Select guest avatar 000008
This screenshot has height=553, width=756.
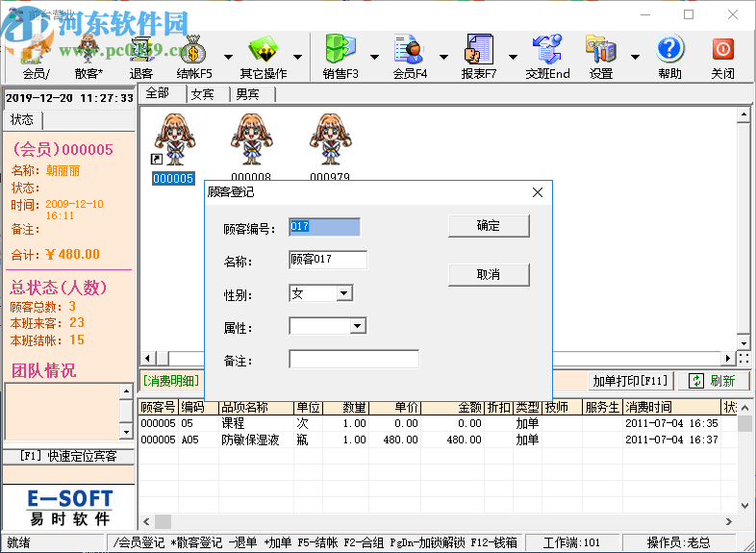(x=251, y=147)
